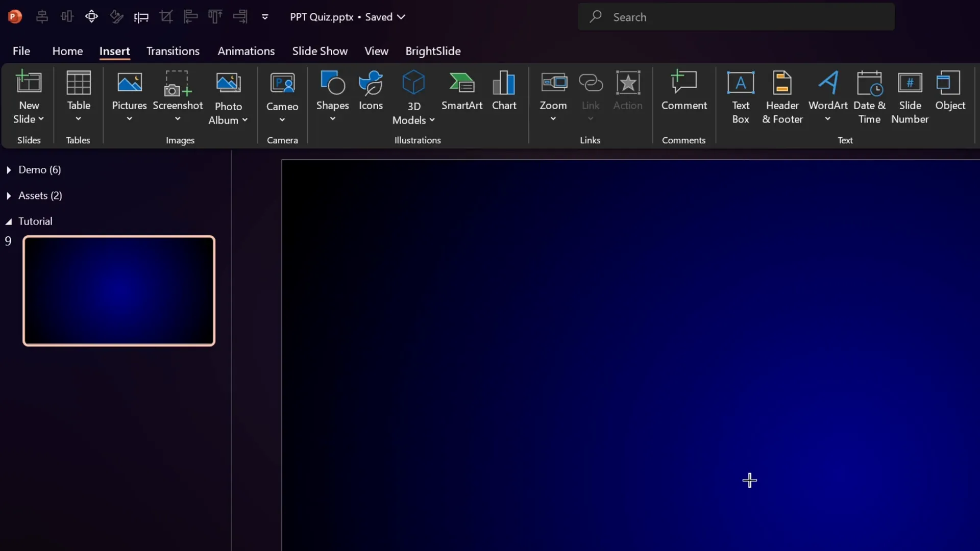Switch to the Home tab
Viewport: 980px width, 551px height.
click(x=67, y=51)
